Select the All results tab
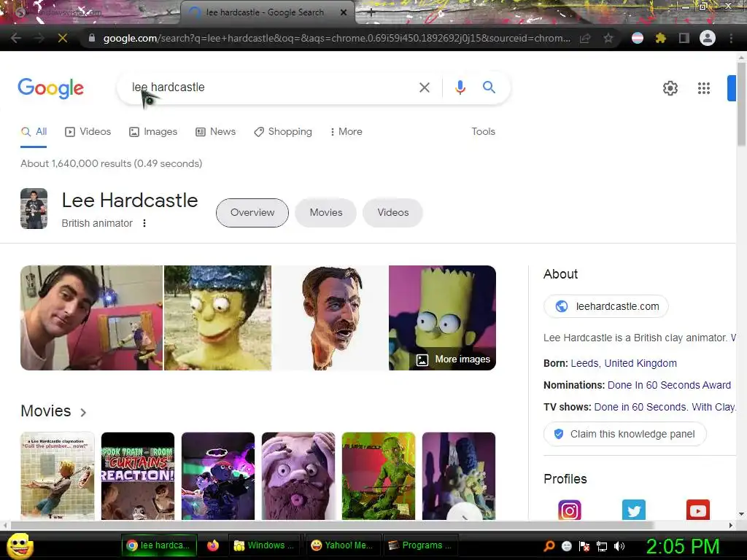 tap(34, 132)
